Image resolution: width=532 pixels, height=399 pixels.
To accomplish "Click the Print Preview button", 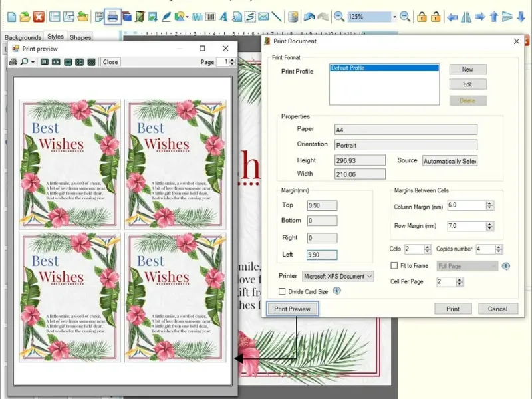I will coord(292,309).
